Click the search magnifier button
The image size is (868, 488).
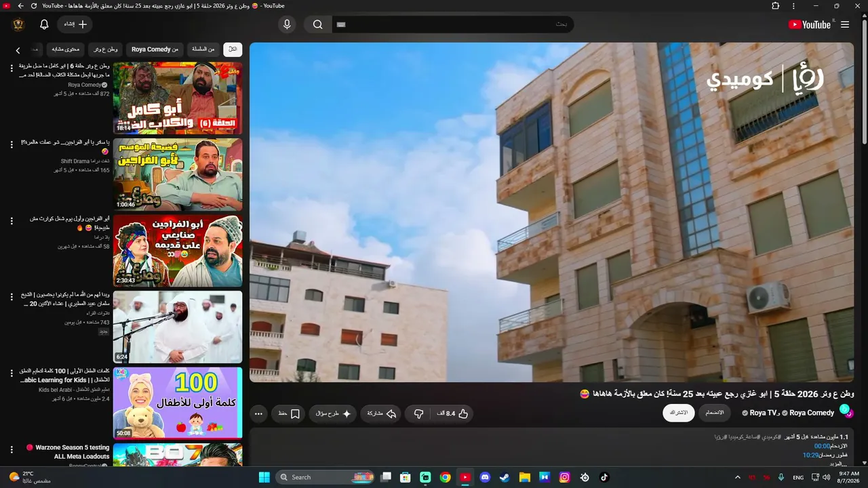click(x=317, y=24)
